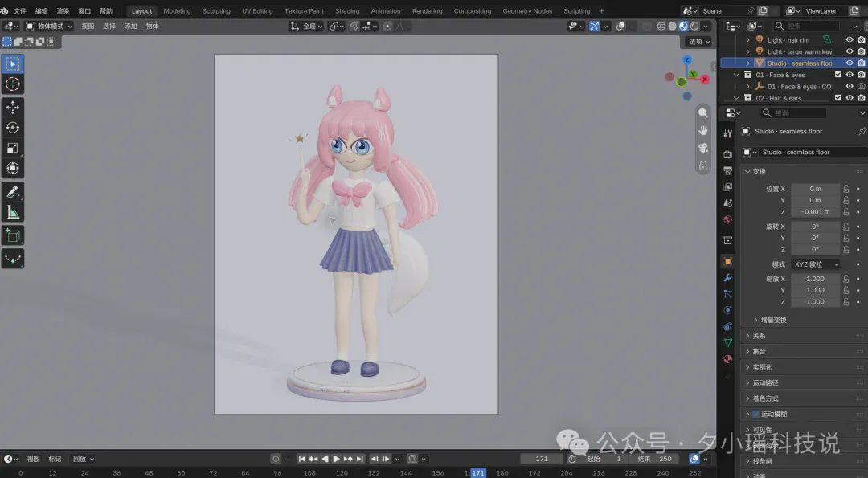This screenshot has height=478, width=868.
Task: Open the 编辑 menu
Action: (x=41, y=11)
